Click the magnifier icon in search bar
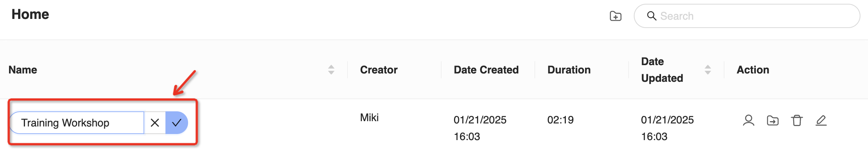Screen dimensions: 868x156 [652, 16]
